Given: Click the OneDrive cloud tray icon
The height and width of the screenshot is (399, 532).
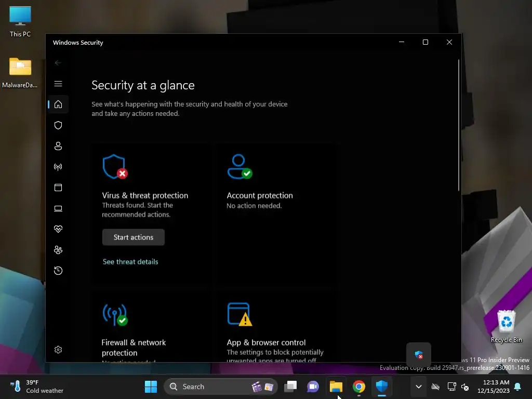Looking at the screenshot, I should coord(435,387).
